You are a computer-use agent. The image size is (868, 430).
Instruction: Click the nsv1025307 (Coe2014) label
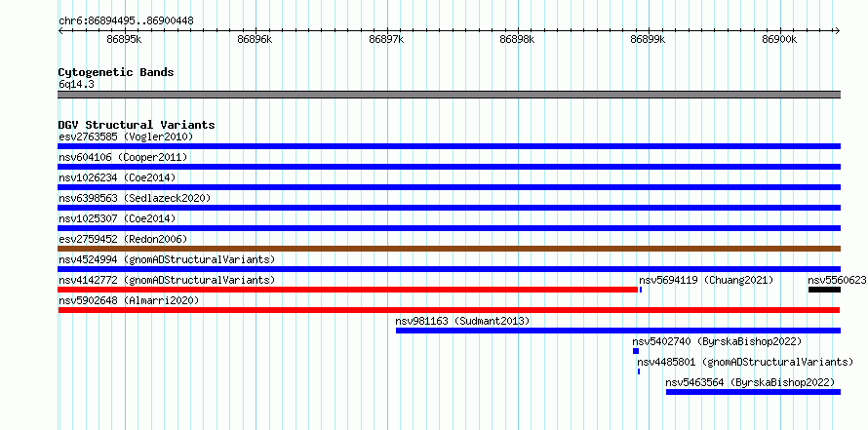pos(117,218)
